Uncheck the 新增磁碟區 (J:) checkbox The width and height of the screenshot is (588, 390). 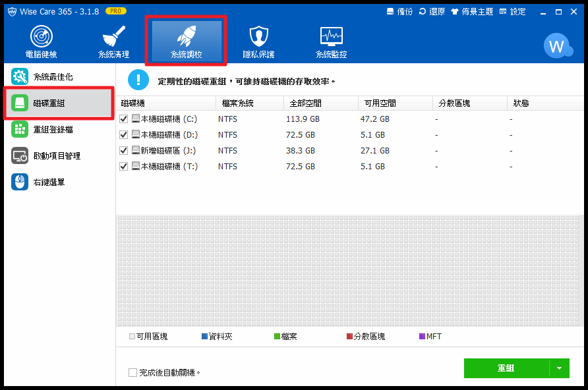pyautogui.click(x=123, y=151)
